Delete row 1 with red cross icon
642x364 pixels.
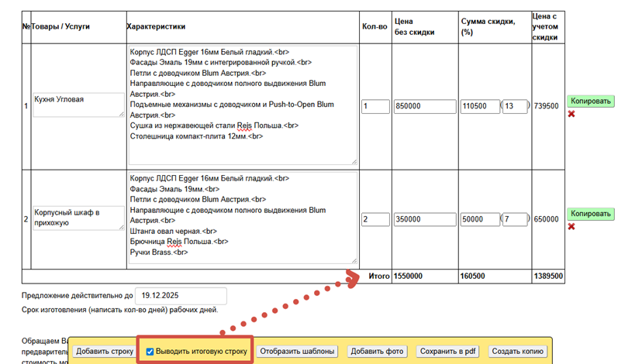tap(571, 114)
